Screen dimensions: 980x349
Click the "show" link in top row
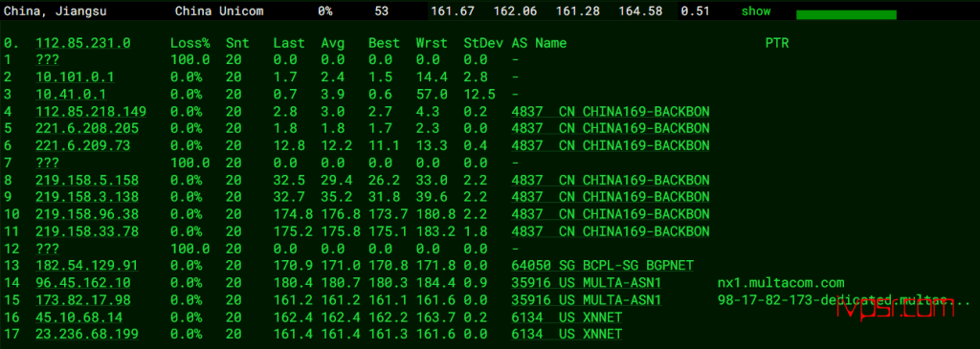pos(756,11)
